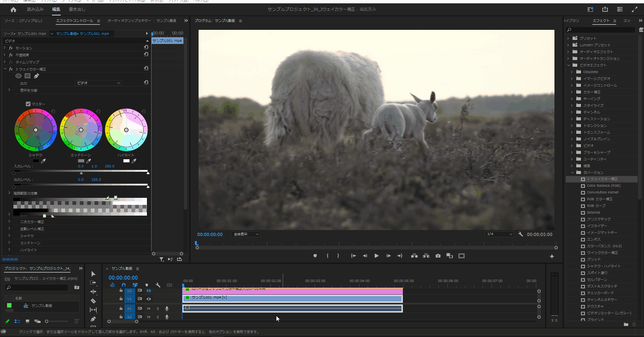Image resolution: width=644 pixels, height=337 pixels.
Task: Go to the Home screen icon
Action: pyautogui.click(x=13, y=9)
